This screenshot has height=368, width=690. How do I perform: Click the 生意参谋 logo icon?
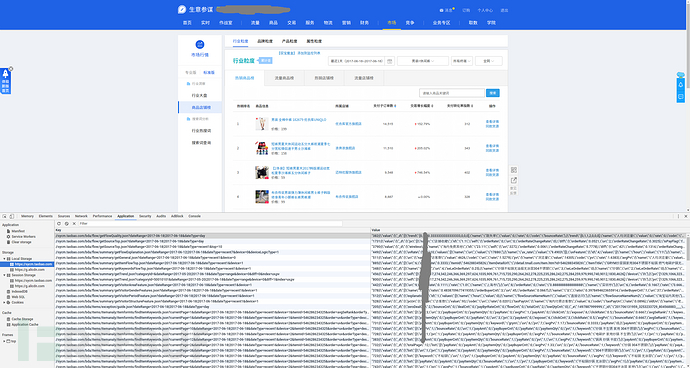pyautogui.click(x=182, y=10)
